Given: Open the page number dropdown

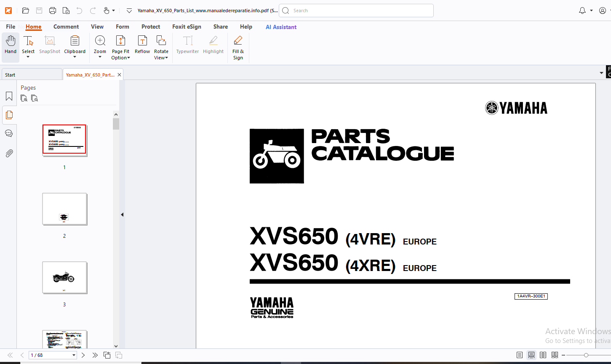Looking at the screenshot, I should (x=74, y=355).
